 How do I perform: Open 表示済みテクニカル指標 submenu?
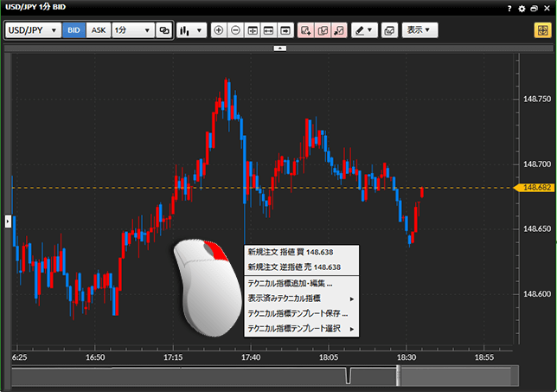tap(302, 299)
